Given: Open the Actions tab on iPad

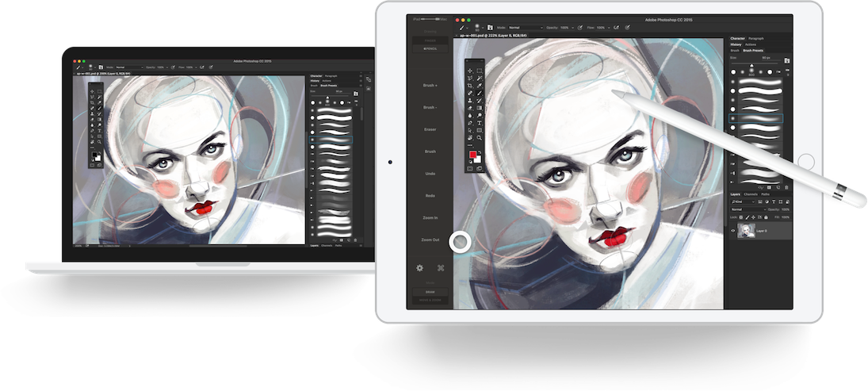Looking at the screenshot, I should click(751, 44).
